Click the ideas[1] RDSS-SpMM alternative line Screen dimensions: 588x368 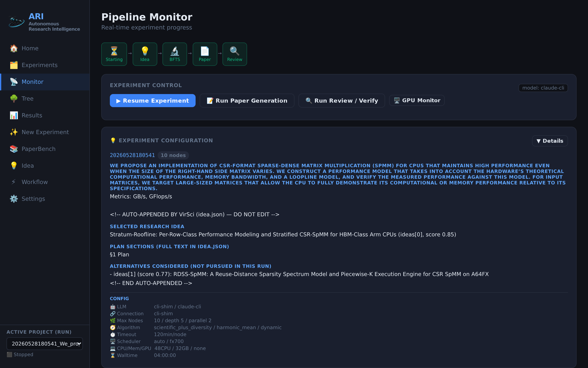pos(299,274)
